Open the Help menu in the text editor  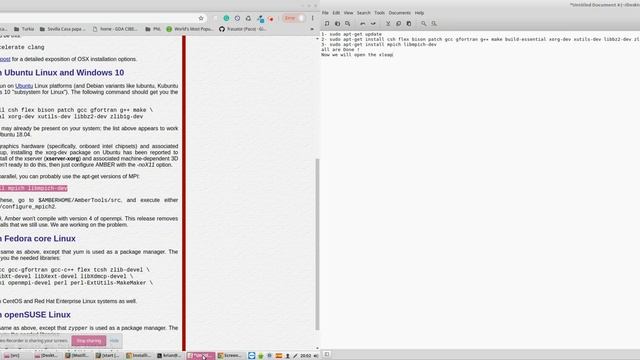coord(419,13)
